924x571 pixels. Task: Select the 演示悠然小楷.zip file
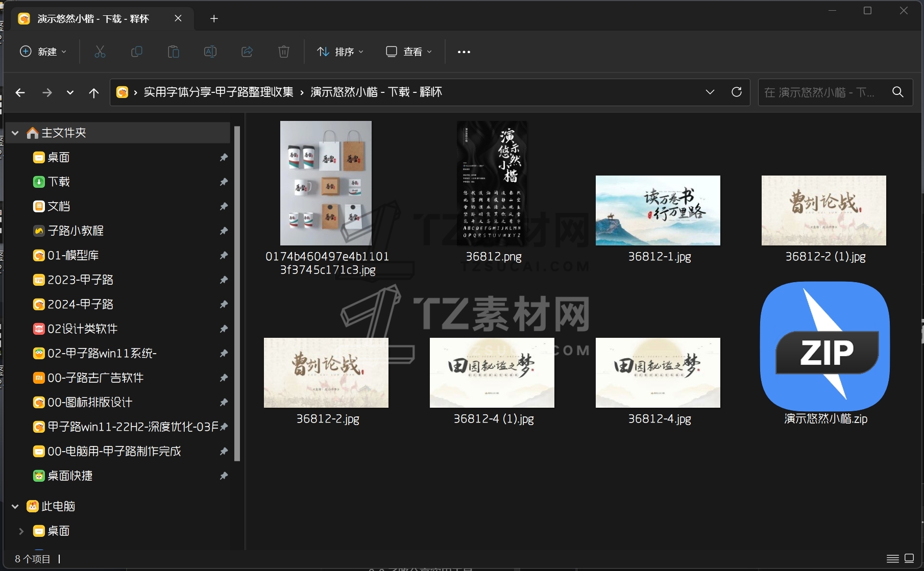pos(825,353)
